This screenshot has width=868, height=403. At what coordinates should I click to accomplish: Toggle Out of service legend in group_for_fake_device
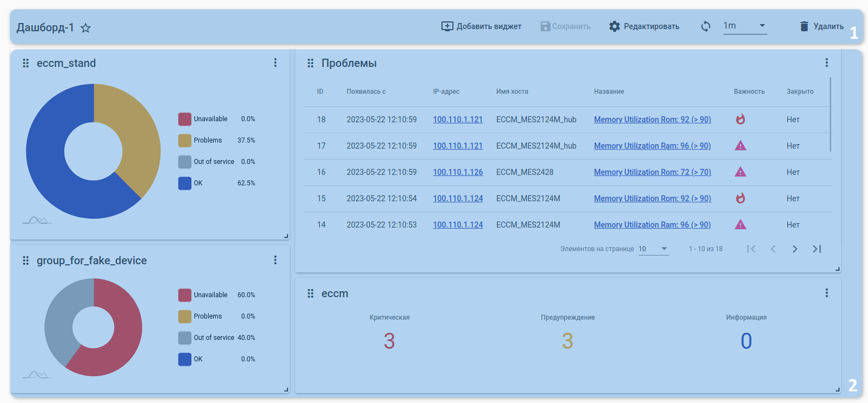click(x=214, y=338)
